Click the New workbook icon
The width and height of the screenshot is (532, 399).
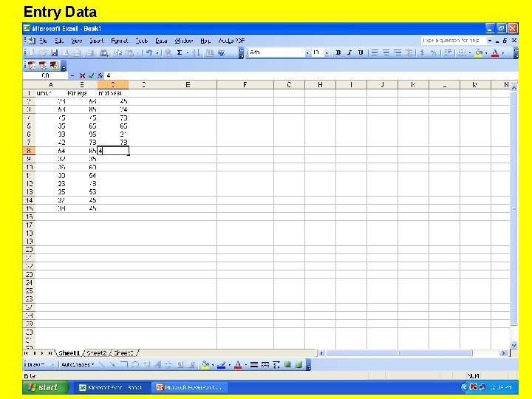(32, 53)
